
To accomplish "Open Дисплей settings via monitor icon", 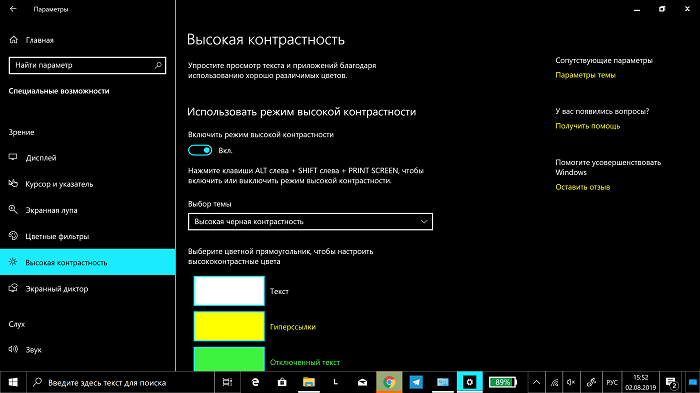I will click(13, 157).
